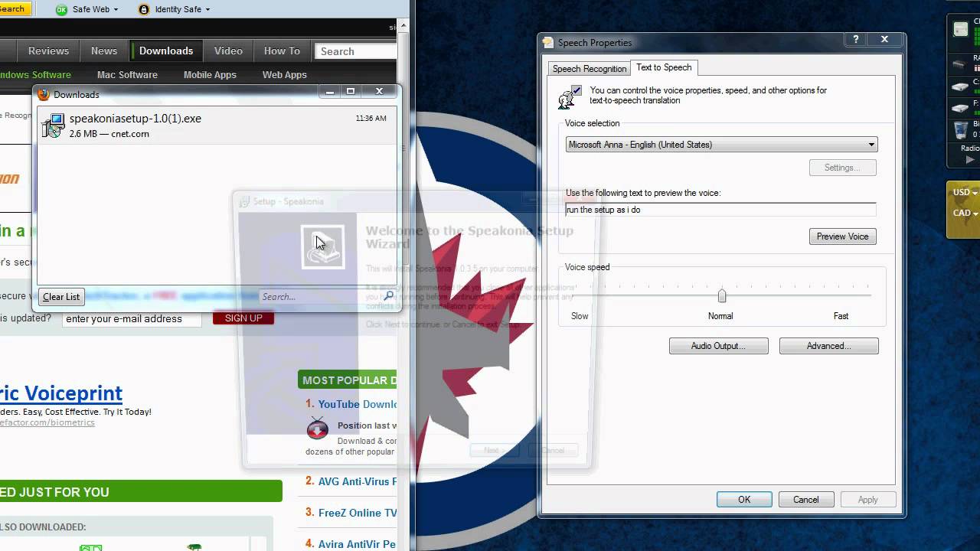Image resolution: width=980 pixels, height=551 pixels.
Task: Open the Avira AntiVir link
Action: click(357, 544)
